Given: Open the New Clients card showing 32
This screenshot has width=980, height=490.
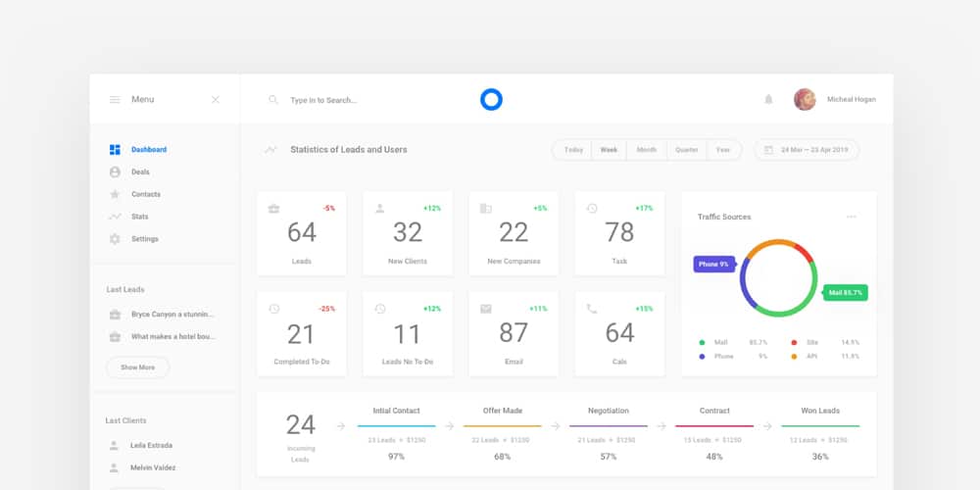Looking at the screenshot, I should [x=408, y=234].
